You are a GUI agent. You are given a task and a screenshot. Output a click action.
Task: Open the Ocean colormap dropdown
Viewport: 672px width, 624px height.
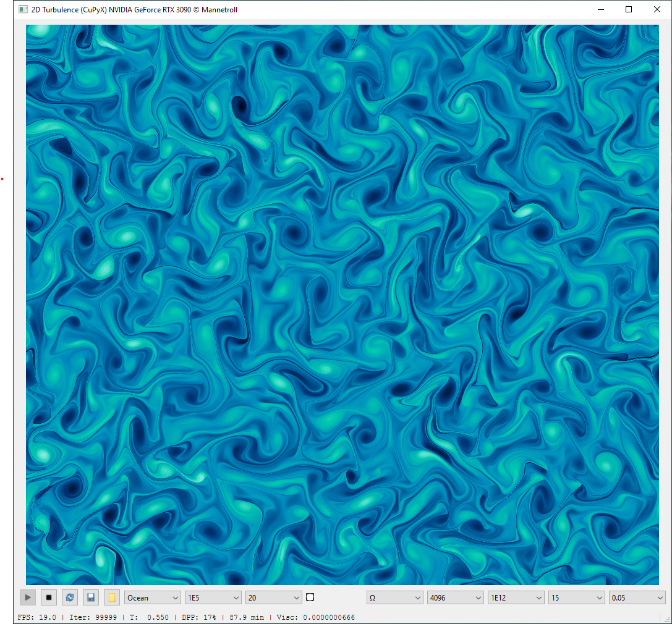152,597
